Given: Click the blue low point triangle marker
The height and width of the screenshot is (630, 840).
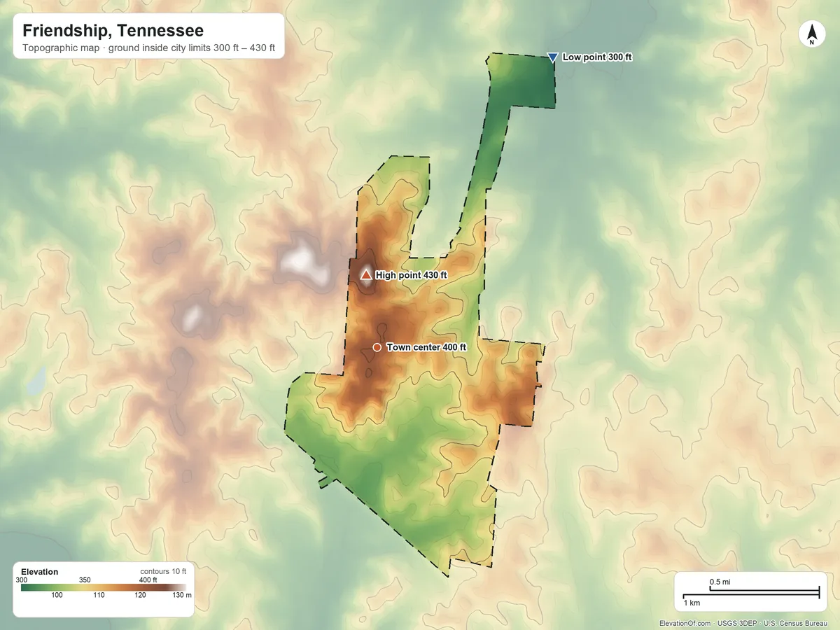Looking at the screenshot, I should (x=552, y=57).
